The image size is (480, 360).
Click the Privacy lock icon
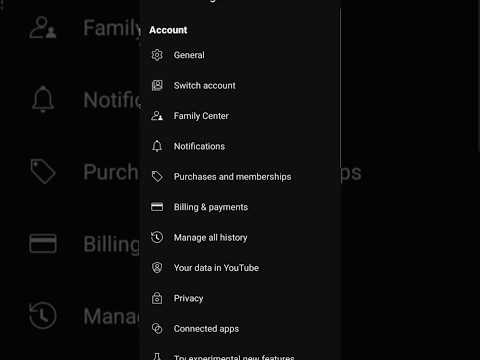(157, 298)
